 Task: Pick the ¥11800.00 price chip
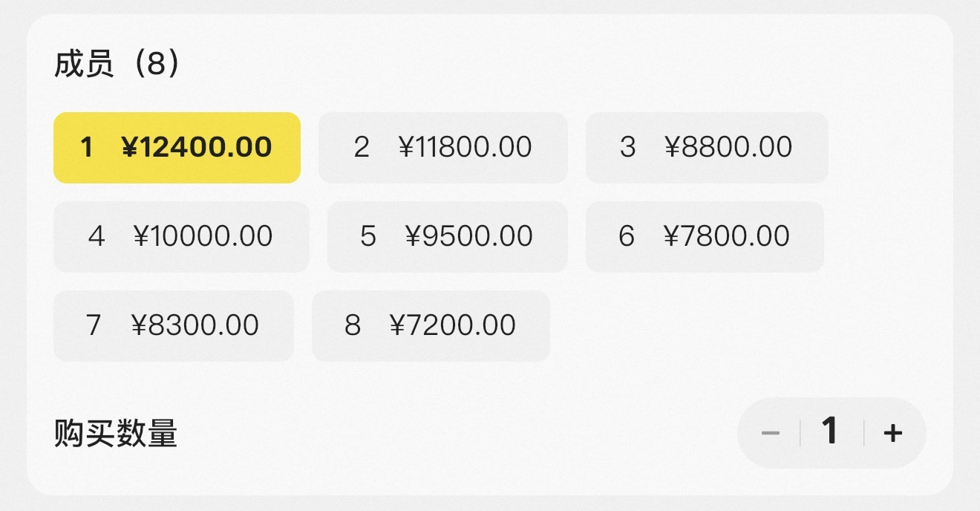[442, 147]
